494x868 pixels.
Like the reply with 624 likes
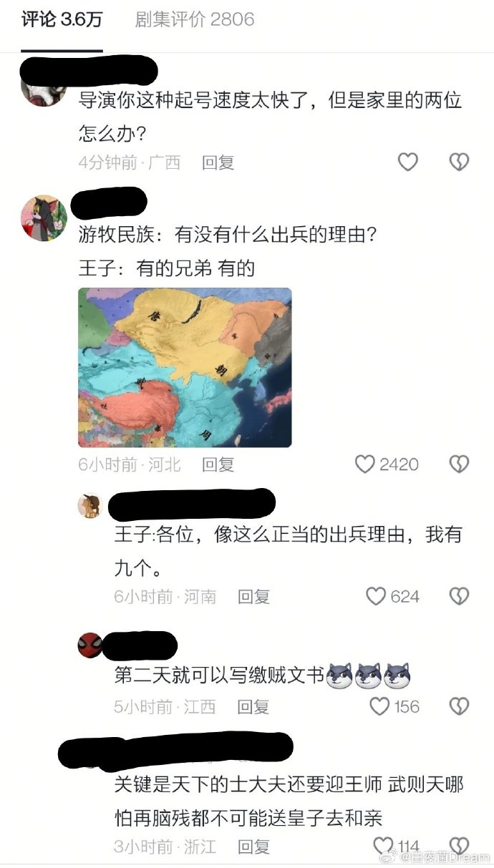tap(377, 596)
